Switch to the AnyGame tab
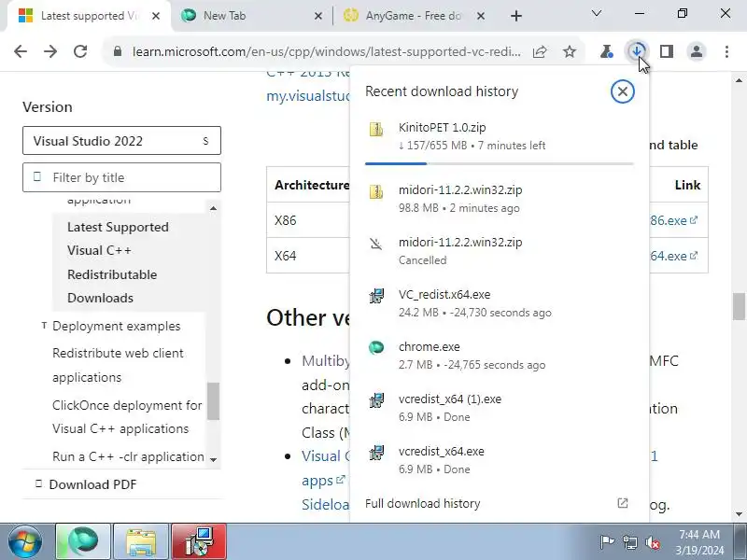This screenshot has width=747, height=560. point(413,16)
